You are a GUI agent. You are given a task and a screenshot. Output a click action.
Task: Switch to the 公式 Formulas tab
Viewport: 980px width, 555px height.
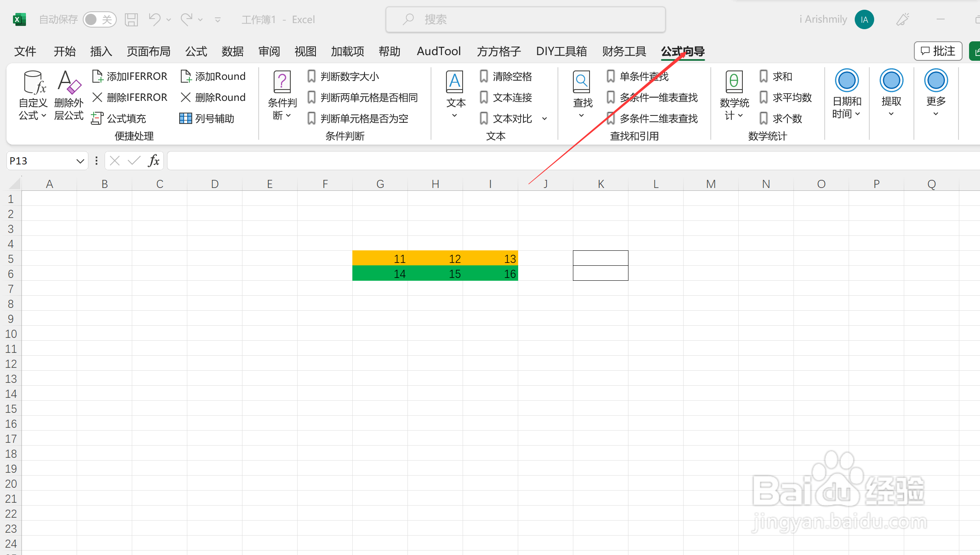[x=196, y=51]
